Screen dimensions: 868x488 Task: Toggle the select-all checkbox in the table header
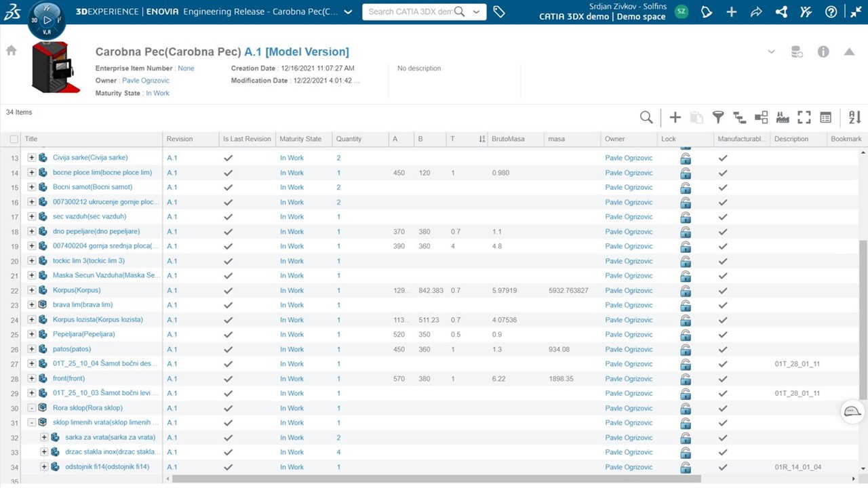coord(14,138)
